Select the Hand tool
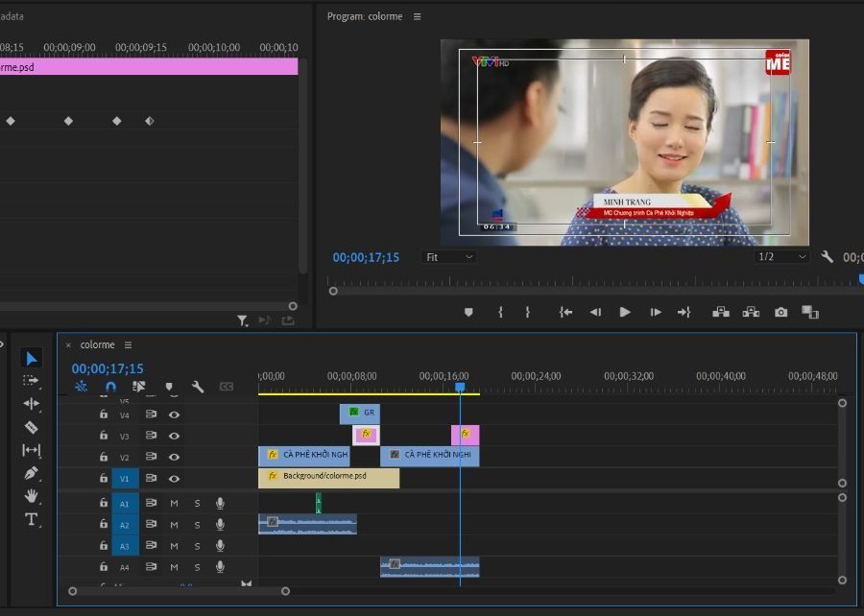 tap(32, 496)
